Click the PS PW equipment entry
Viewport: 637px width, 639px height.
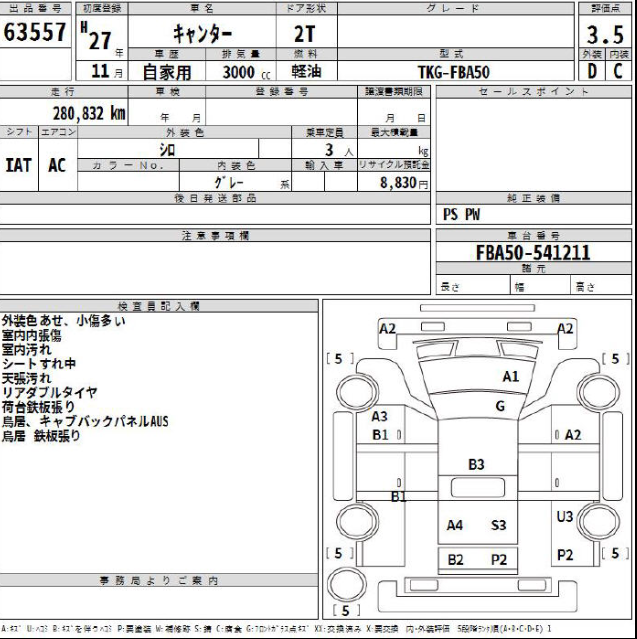(x=462, y=214)
